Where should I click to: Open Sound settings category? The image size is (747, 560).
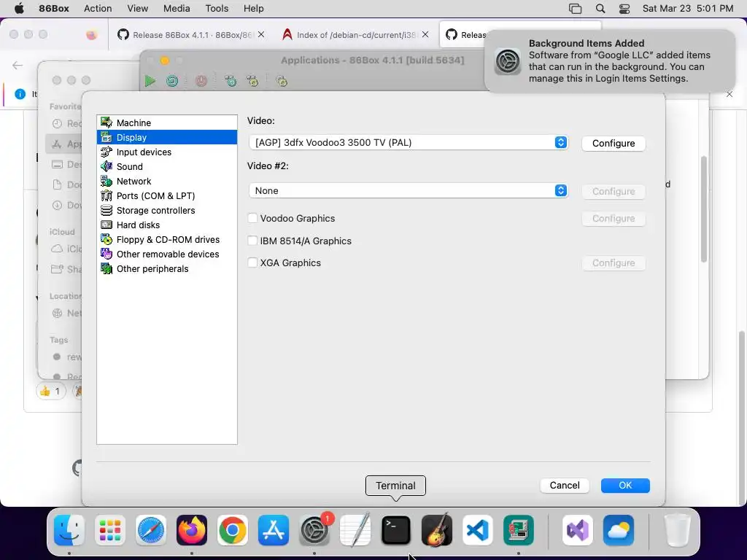pos(167,167)
